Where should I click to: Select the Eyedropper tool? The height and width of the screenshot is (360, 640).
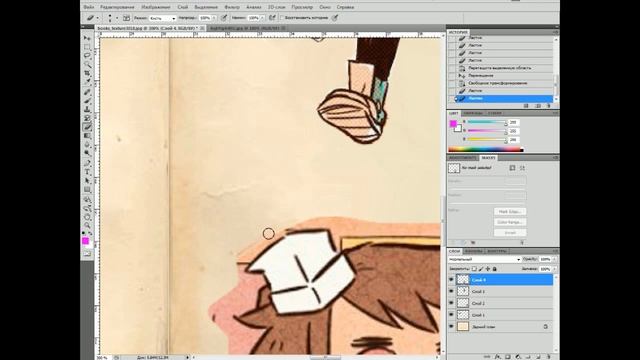pyautogui.click(x=87, y=83)
